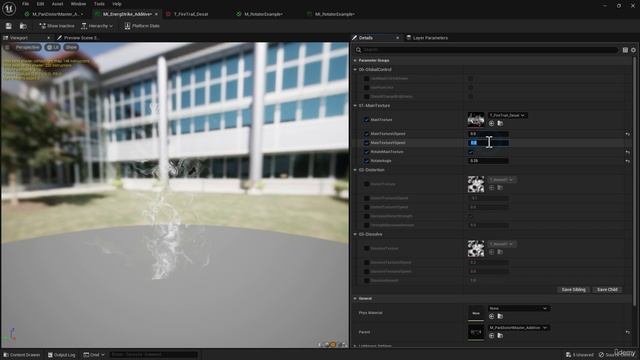Image resolution: width=640 pixels, height=360 pixels.
Task: Reset RotateMainTexture to default
Action: 627,152
